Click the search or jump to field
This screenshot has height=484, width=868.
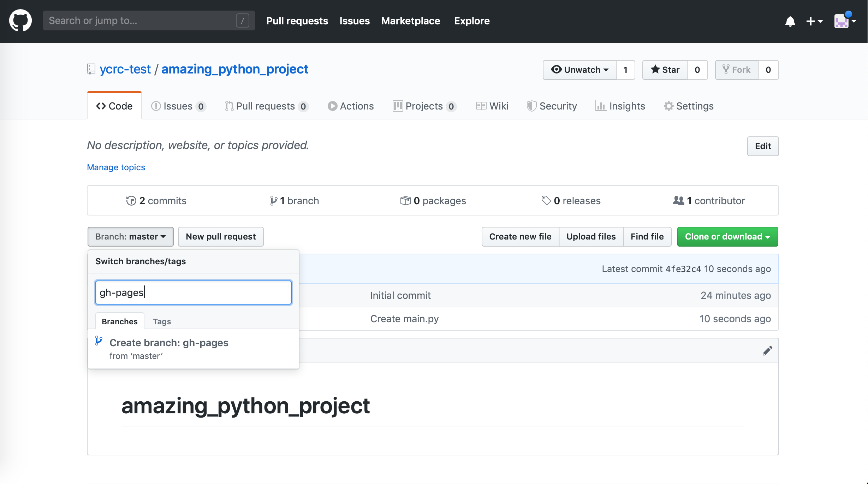click(149, 20)
